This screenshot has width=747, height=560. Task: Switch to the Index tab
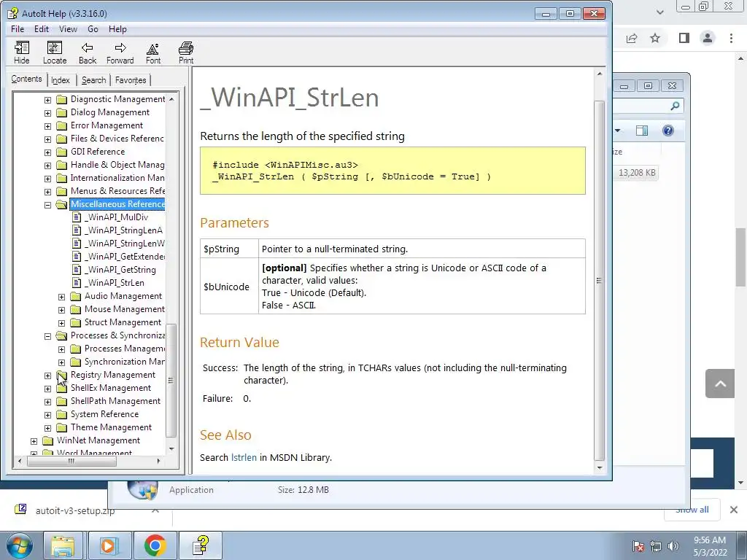pos(61,80)
